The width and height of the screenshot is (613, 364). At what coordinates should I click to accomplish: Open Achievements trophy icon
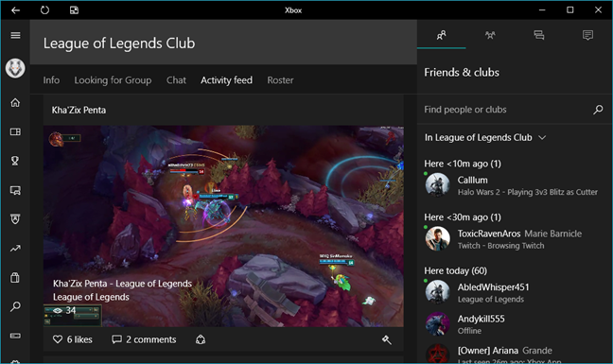point(15,161)
